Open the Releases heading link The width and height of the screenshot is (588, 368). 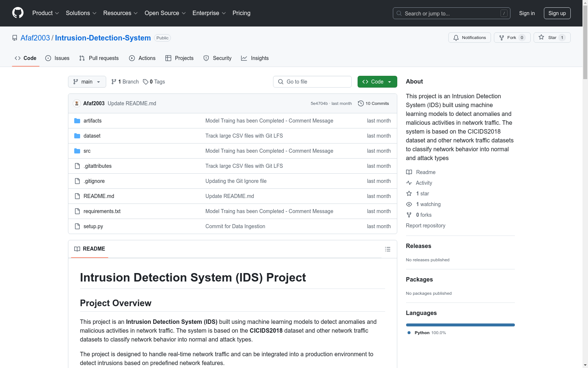[x=419, y=246]
